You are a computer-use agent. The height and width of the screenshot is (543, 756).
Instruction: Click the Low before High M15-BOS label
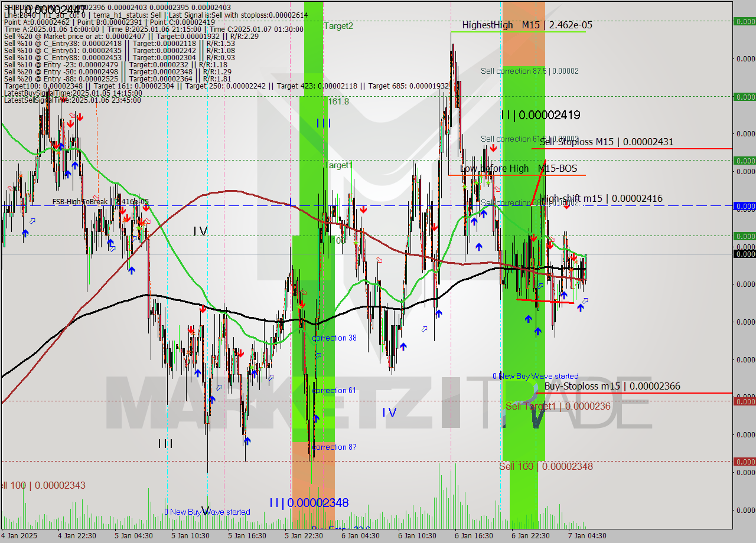(519, 168)
